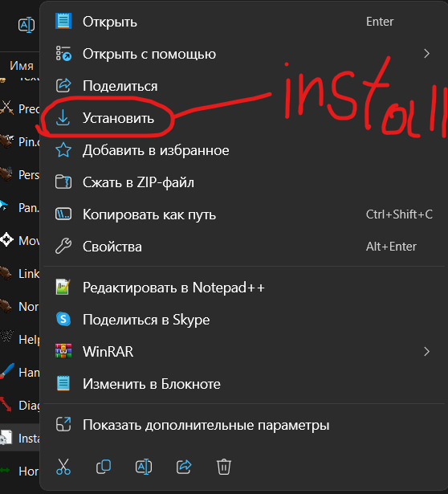Click the Блокнот notepad icon

tap(63, 383)
